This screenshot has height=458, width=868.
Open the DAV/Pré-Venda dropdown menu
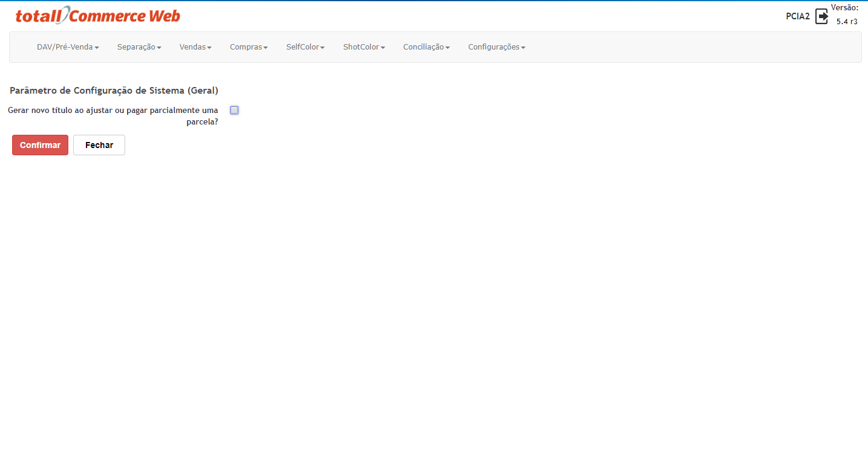[68, 47]
